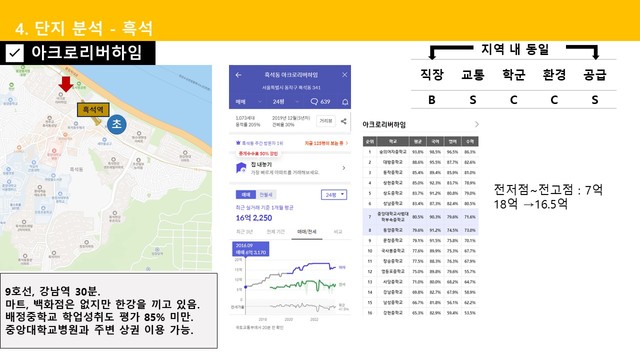Select the 최근 3년 chart tab
The width and height of the screenshot is (640, 360).
[x=244, y=232]
